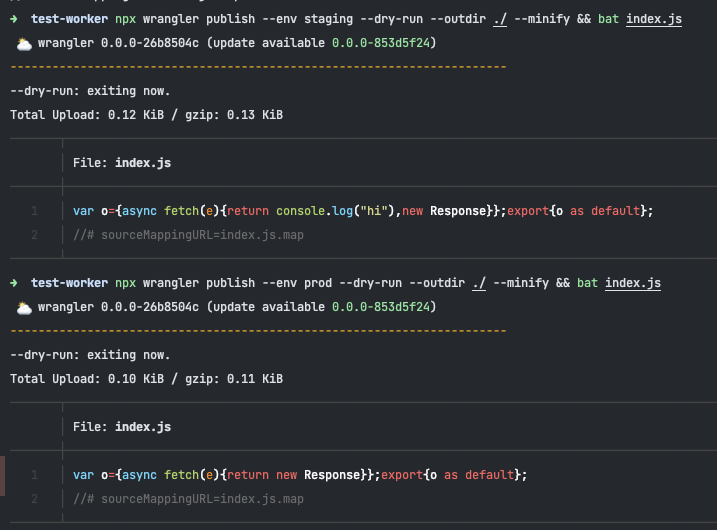Click the second sourceMappingURL comment line
This screenshot has width=717, height=530.
coord(188,499)
